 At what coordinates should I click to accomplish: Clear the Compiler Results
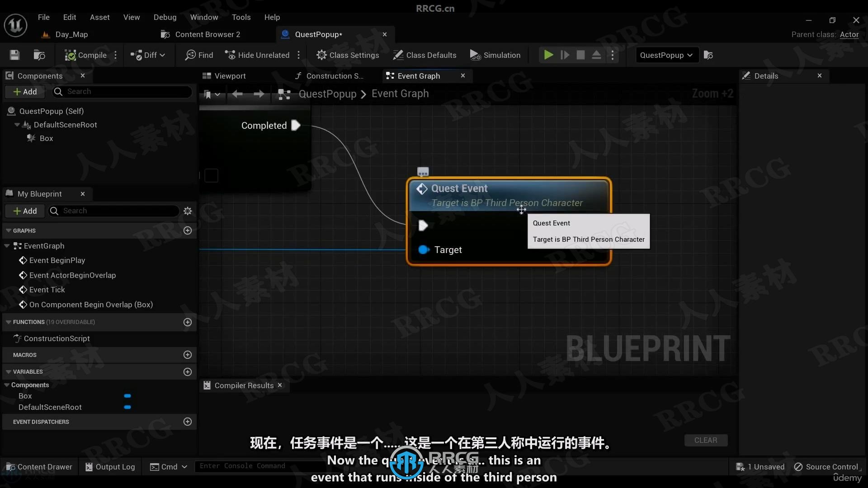click(706, 440)
